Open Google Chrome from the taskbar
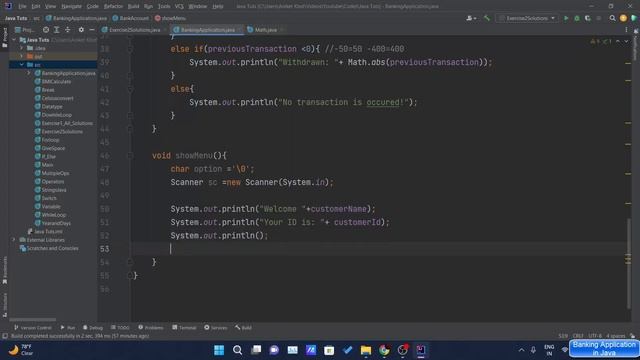640x360 pixels. pos(384,350)
